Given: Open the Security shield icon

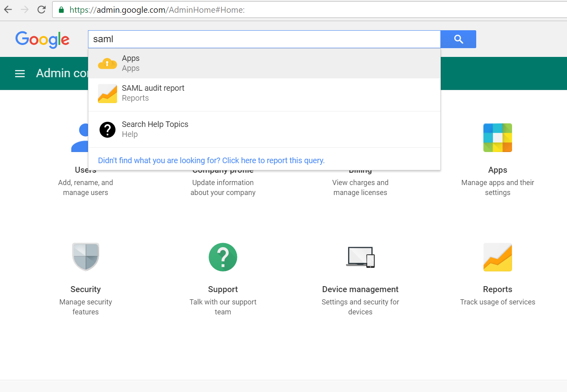Looking at the screenshot, I should click(86, 257).
